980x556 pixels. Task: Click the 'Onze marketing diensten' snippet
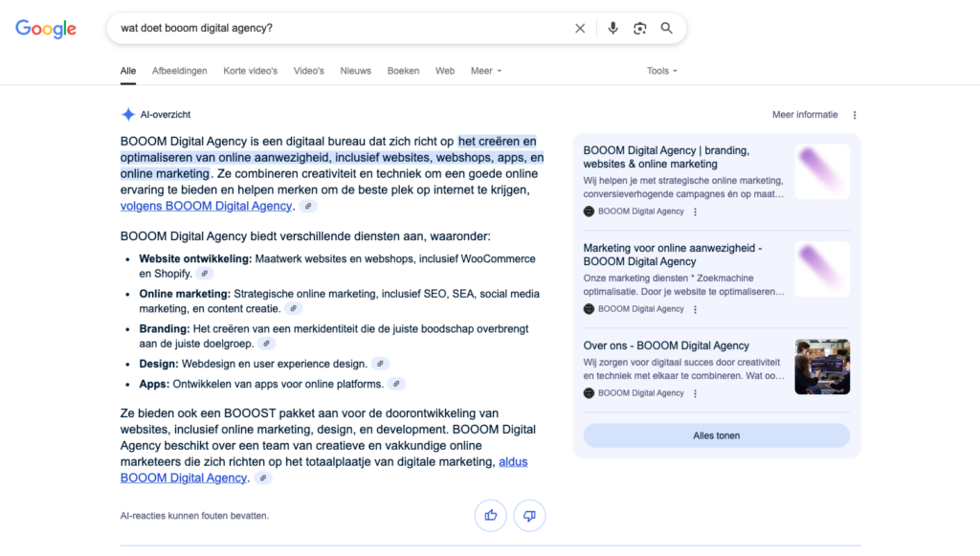683,285
